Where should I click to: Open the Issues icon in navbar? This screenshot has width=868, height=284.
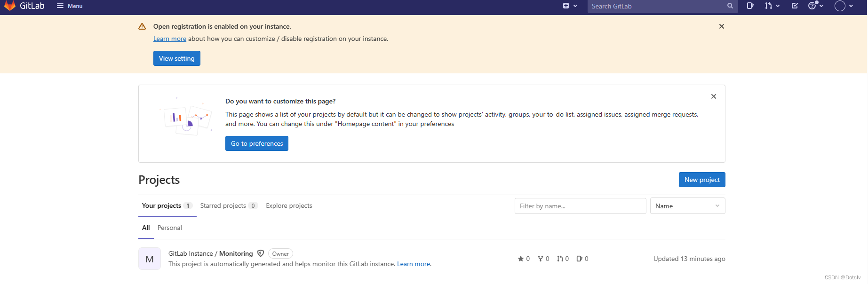tap(750, 6)
